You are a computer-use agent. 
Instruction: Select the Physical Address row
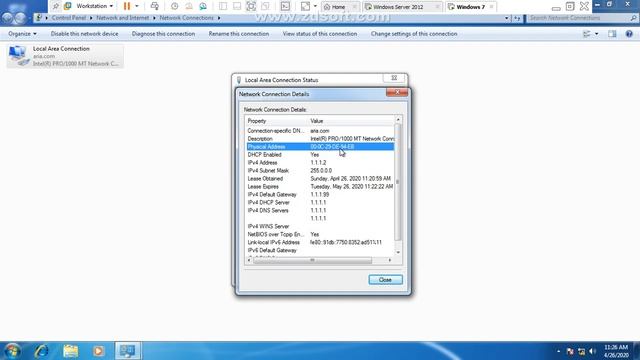pyautogui.click(x=320, y=147)
